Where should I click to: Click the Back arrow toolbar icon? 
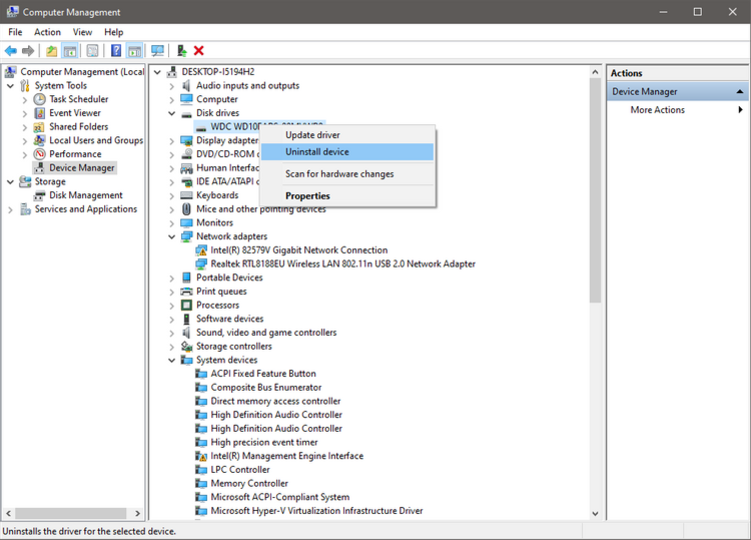[11, 50]
